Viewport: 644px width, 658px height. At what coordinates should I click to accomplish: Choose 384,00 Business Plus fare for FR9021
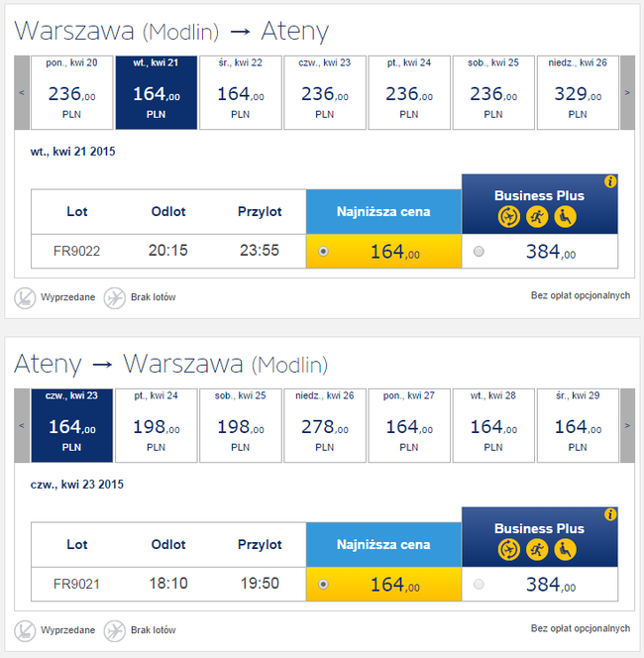[480, 585]
